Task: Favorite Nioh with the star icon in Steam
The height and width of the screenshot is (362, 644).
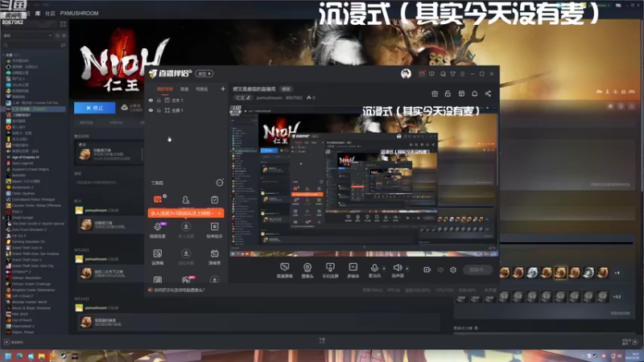Action: [x=632, y=106]
